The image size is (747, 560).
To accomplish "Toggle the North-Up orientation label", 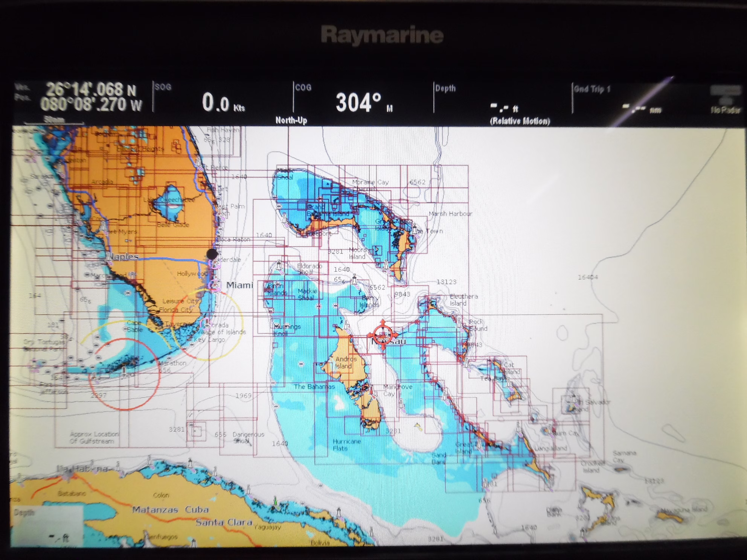I will point(291,120).
